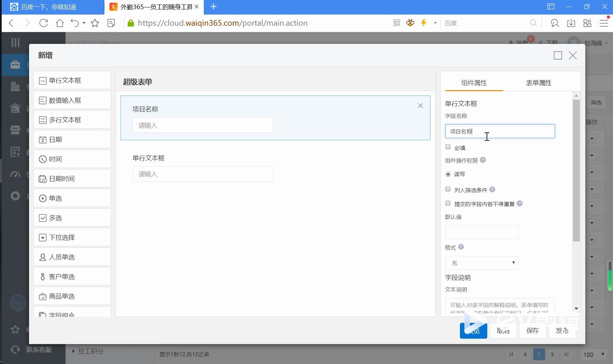
Task: Open browser extensions grid icon
Action: [x=587, y=23]
